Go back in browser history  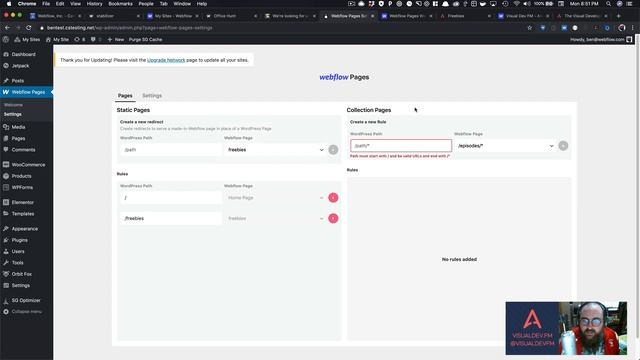click(7, 28)
